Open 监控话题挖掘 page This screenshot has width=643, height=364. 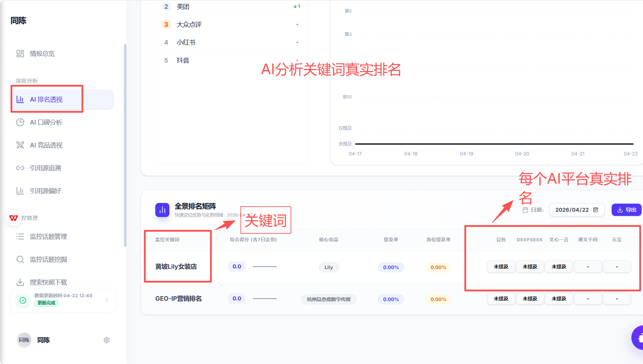pos(63,260)
